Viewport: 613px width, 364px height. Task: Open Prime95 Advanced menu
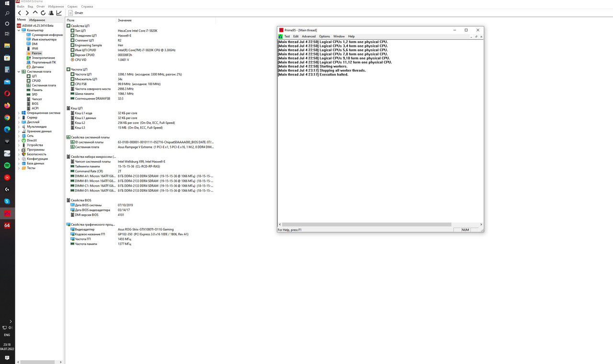pos(308,36)
